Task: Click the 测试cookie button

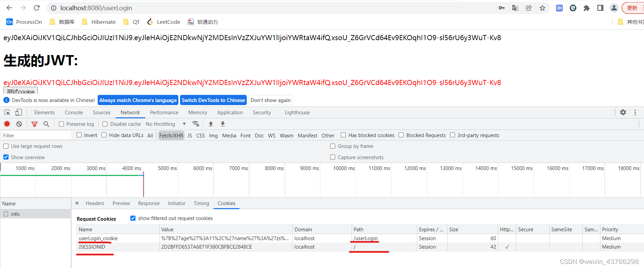Action: click(21, 91)
